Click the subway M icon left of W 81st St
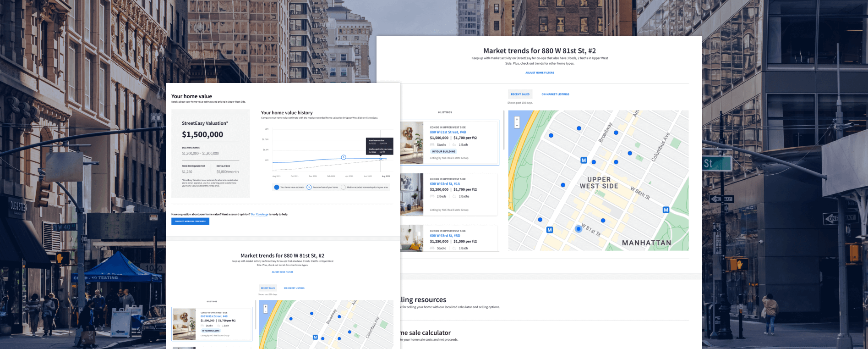868x349 pixels. [x=550, y=230]
